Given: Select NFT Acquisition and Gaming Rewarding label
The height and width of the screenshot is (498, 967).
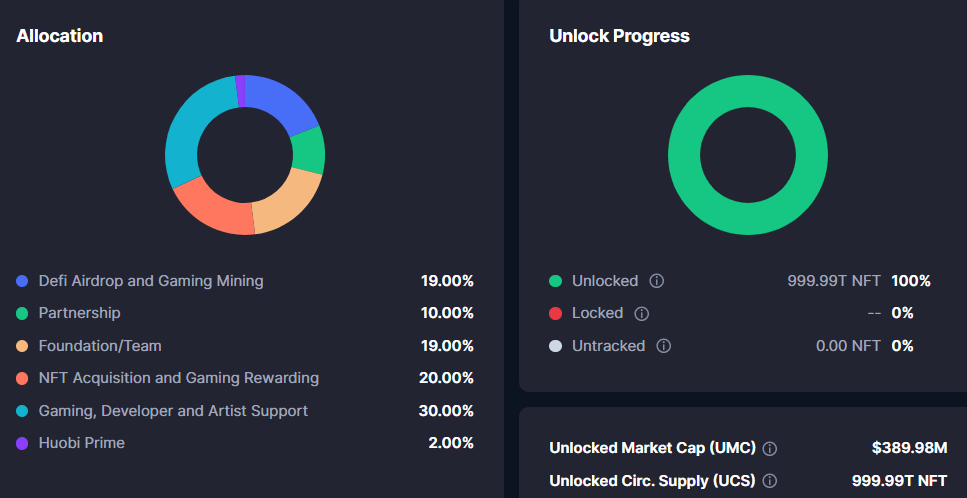Looking at the screenshot, I should [x=179, y=378].
